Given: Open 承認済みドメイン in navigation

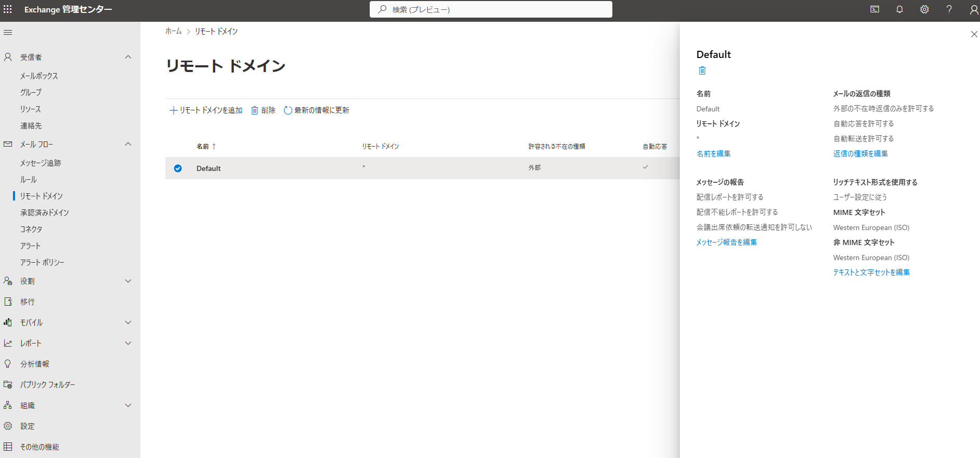Looking at the screenshot, I should 45,212.
